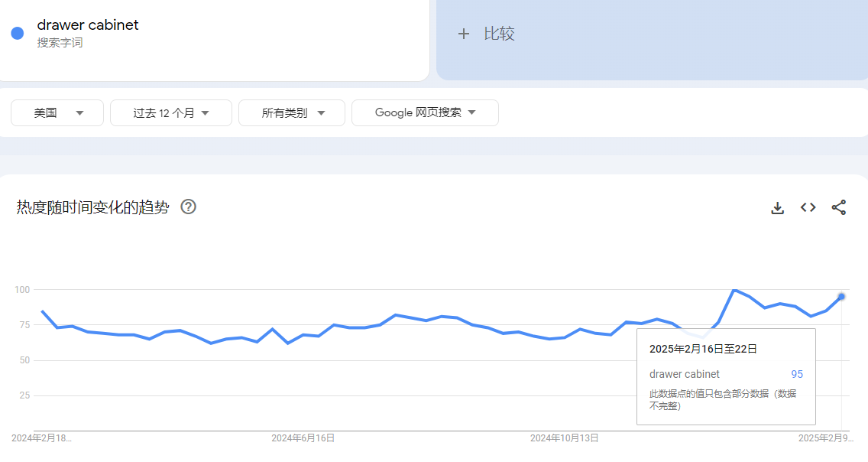This screenshot has width=868, height=462.
Task: Click the 搜索字词 label under the term
Action: coord(60,43)
